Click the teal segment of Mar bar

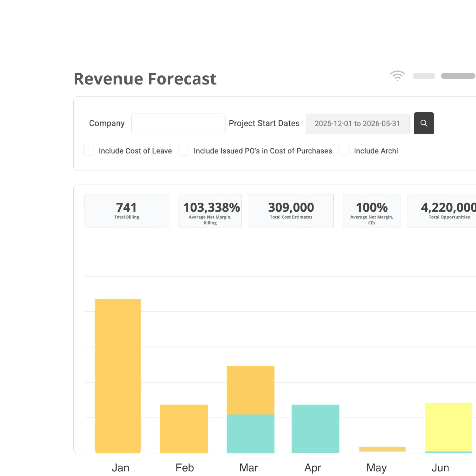[250, 434]
